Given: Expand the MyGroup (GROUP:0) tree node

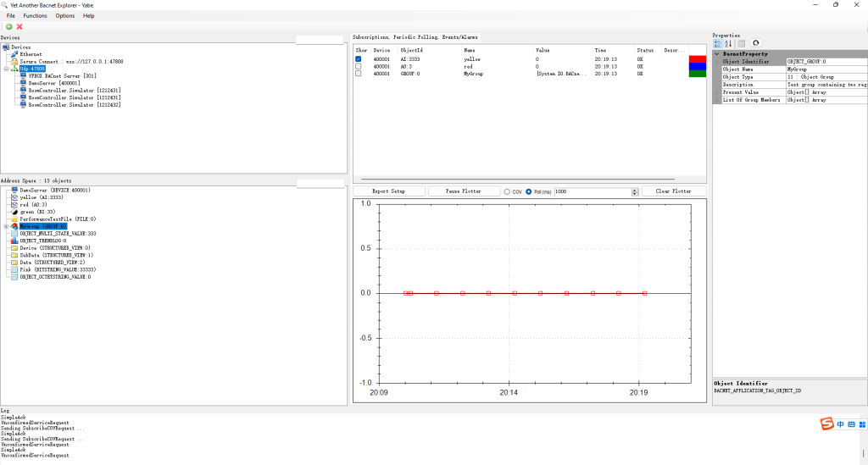Looking at the screenshot, I should click(5, 226).
